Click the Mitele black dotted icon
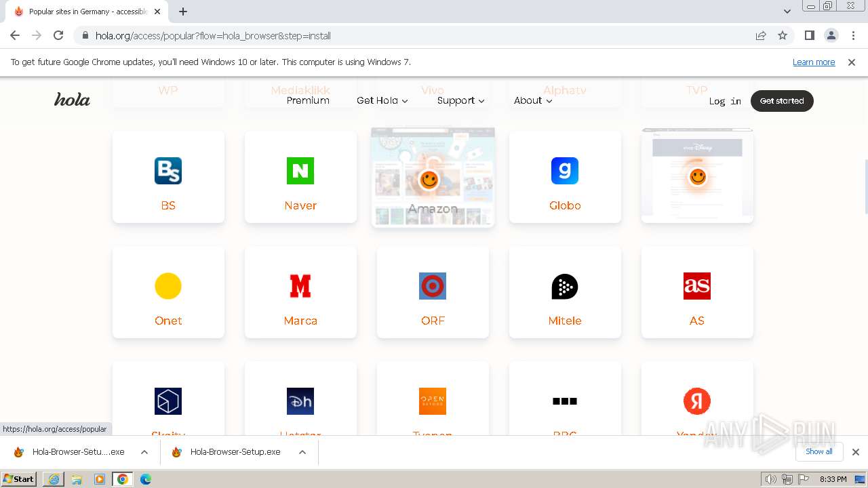The width and height of the screenshot is (868, 488). 565,286
